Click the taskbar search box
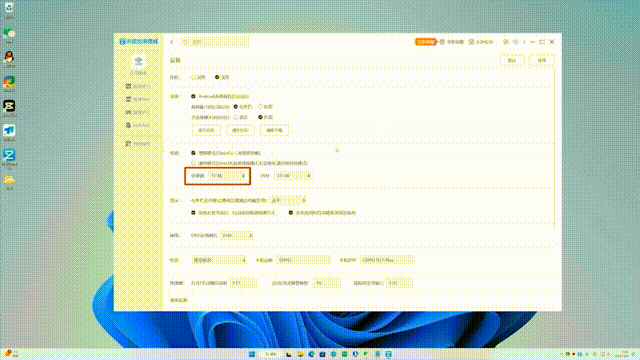Screen dimensions: 640x360 pyautogui.click(x=271, y=354)
